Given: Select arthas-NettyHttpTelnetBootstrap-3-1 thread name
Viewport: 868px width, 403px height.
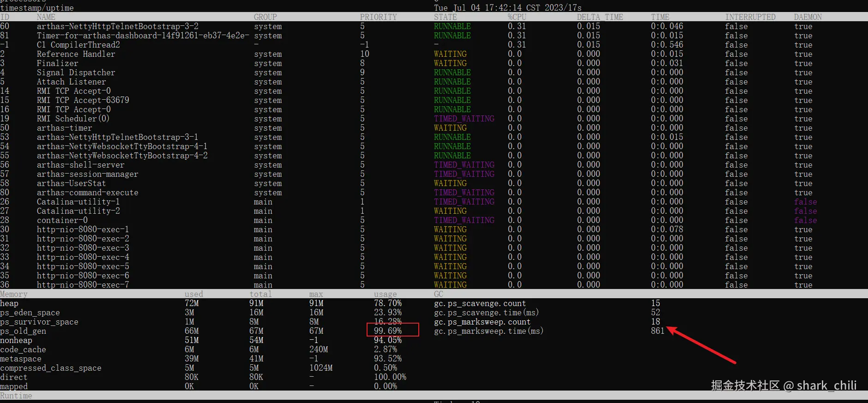Looking at the screenshot, I should 118,137.
